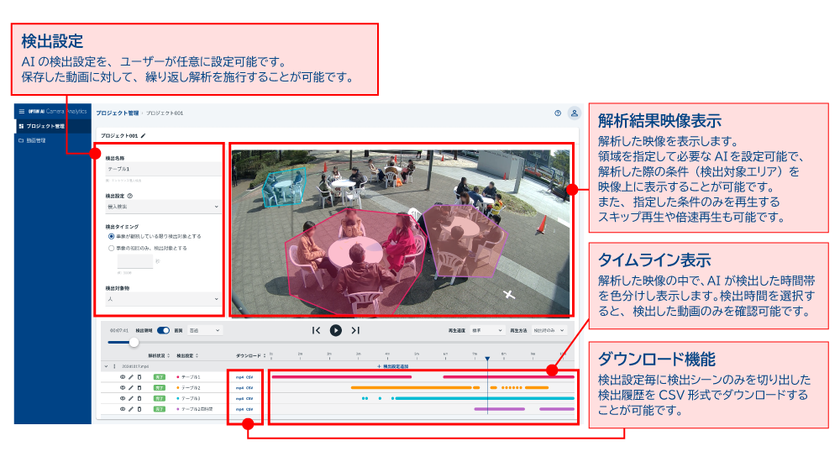This screenshot has width=840, height=462.
Task: Edit the purple-dot row with pencil icon
Action: tap(131, 409)
